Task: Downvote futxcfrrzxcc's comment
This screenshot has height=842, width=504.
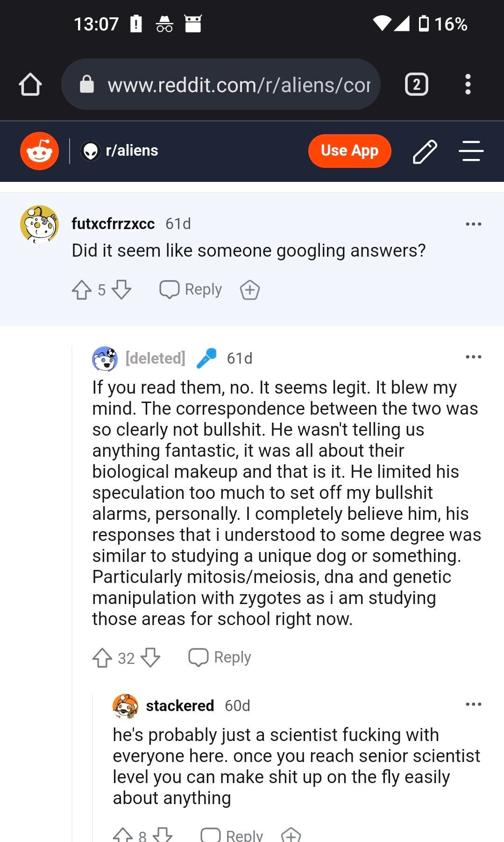Action: click(x=121, y=290)
